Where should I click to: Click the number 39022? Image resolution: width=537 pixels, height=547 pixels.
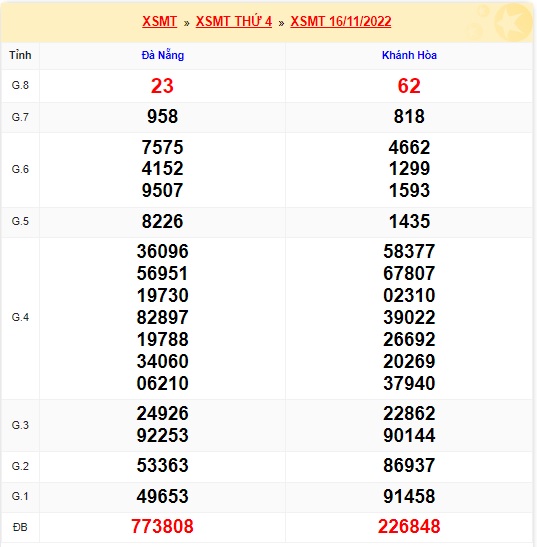(x=409, y=317)
